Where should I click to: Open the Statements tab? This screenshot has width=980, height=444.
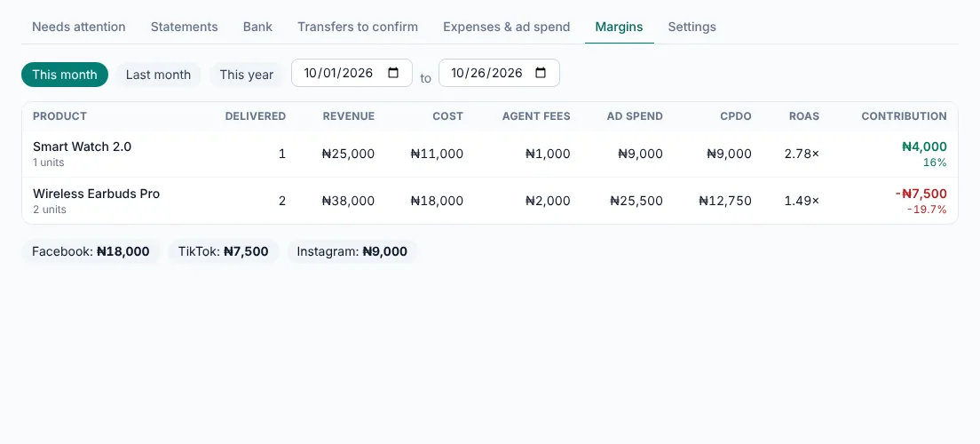click(x=185, y=27)
